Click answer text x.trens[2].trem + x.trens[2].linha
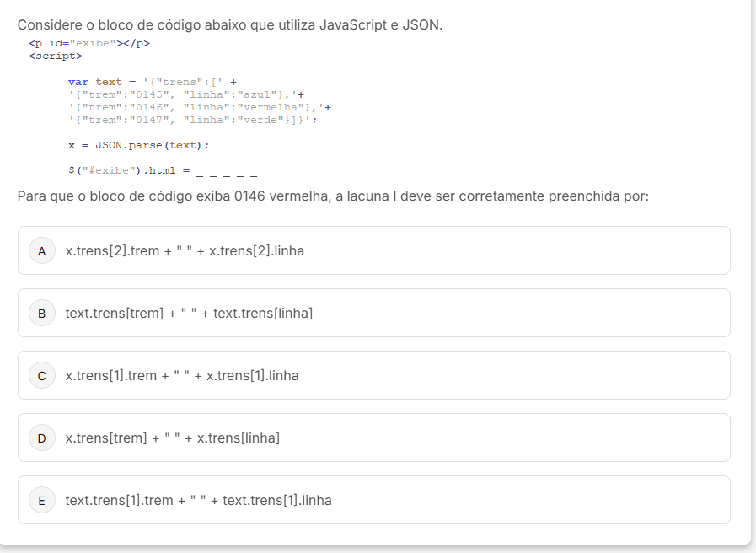This screenshot has height=553, width=756. click(185, 250)
